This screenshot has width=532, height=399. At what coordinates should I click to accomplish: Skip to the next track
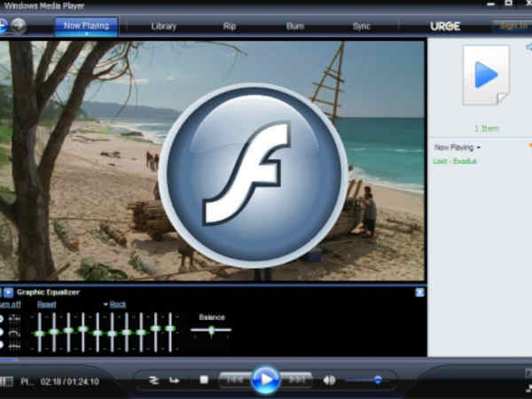click(297, 379)
